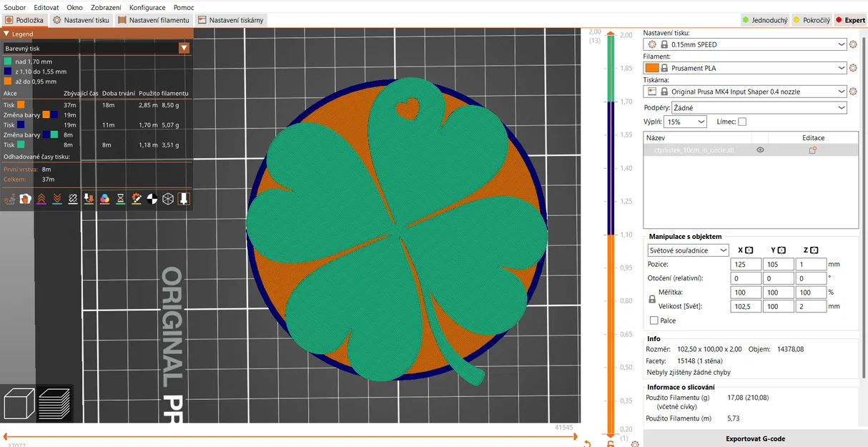Click the editing icon for ctyrlistek object
This screenshot has width=868, height=447.
(x=813, y=150)
